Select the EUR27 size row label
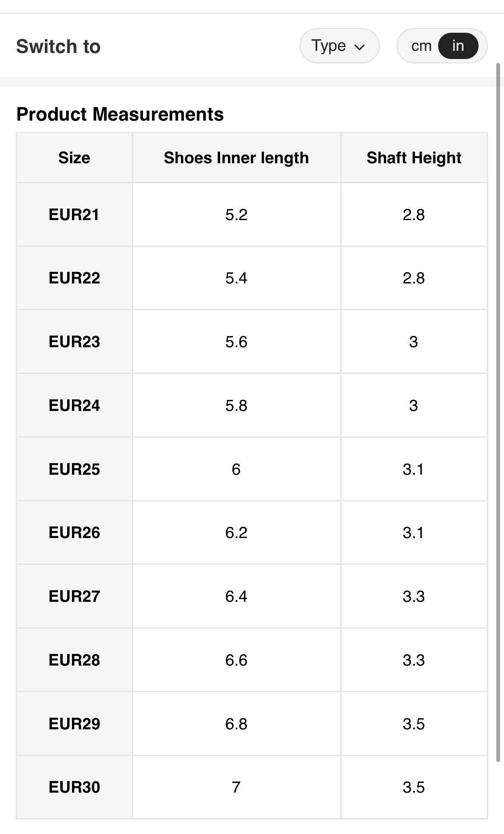 74,596
